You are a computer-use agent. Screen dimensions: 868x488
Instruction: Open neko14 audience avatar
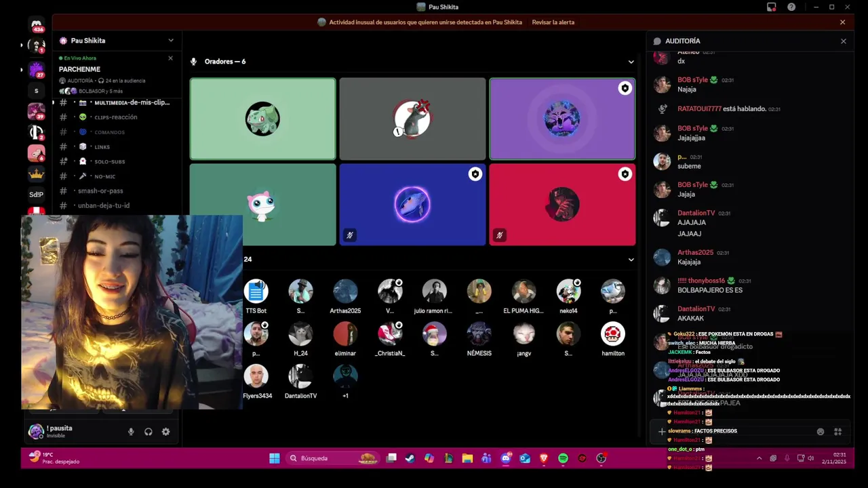[x=568, y=291]
